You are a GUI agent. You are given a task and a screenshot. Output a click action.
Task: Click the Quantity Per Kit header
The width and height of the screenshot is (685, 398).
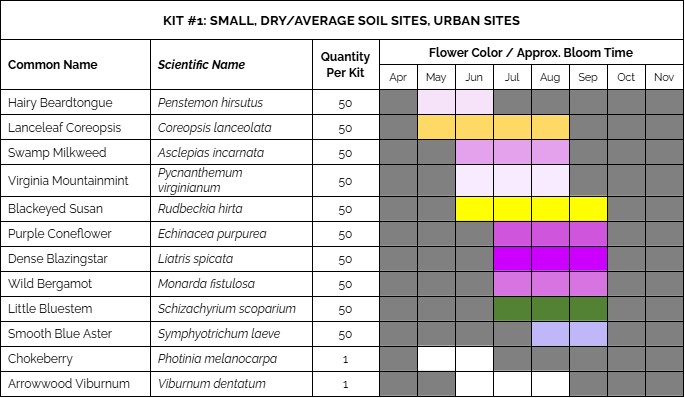click(x=346, y=65)
